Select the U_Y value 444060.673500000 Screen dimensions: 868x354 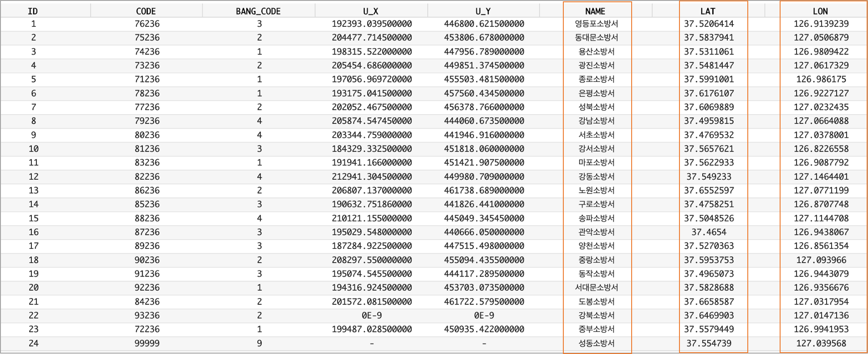(484, 121)
